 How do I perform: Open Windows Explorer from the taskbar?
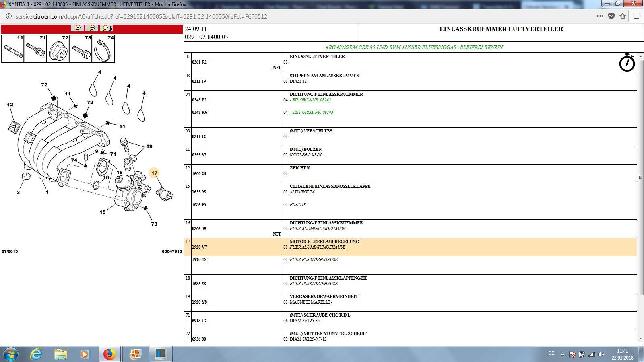pyautogui.click(x=61, y=354)
